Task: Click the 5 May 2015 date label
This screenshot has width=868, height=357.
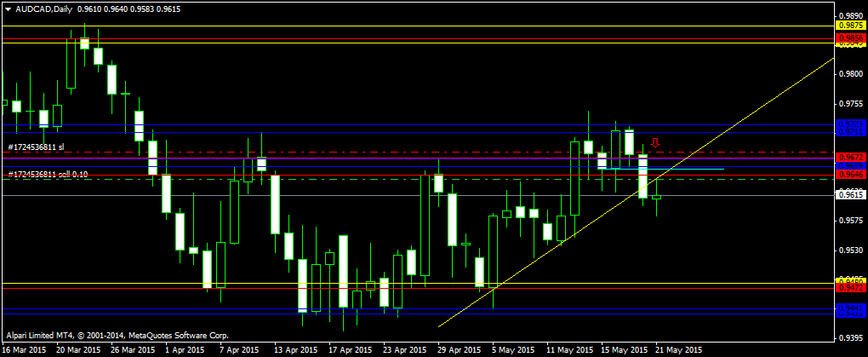Action: 512,350
